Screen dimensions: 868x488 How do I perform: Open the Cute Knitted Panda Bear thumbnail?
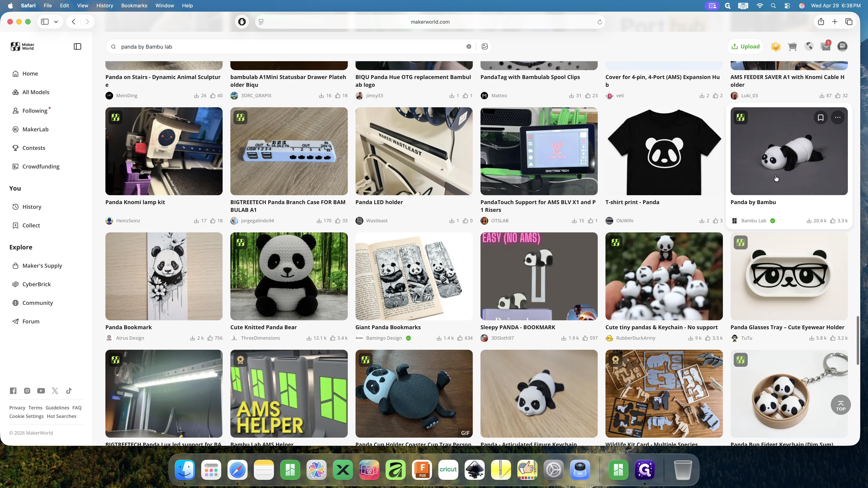(289, 276)
